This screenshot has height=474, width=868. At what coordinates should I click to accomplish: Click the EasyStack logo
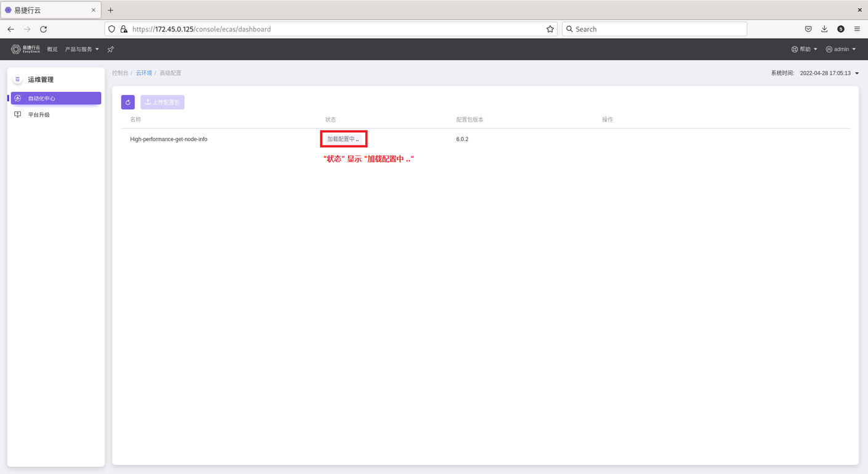[x=25, y=49]
